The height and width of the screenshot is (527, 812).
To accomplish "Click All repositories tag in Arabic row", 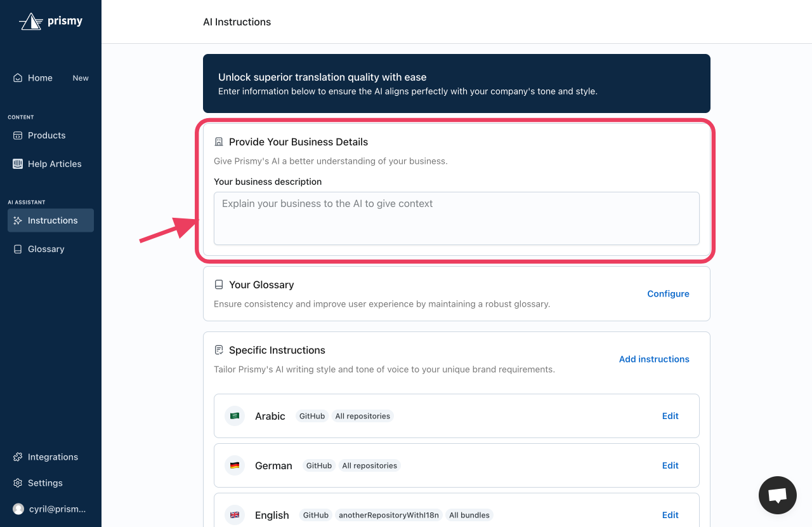I will [x=363, y=416].
